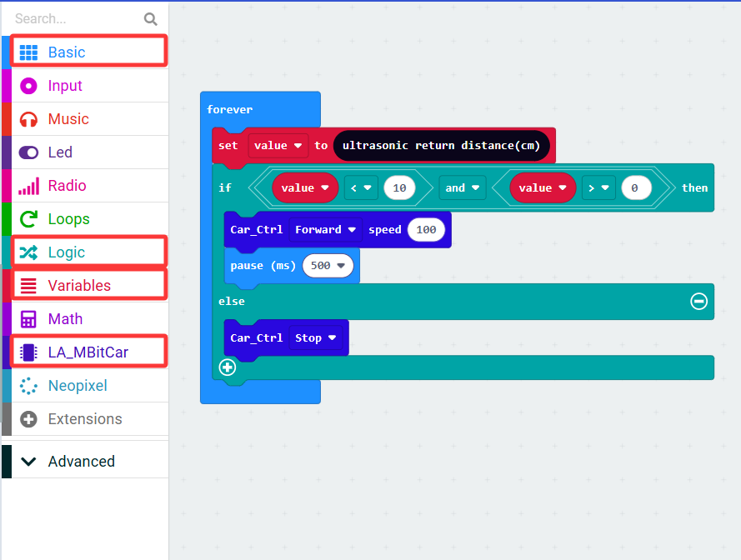Click the speed value 100 field
The height and width of the screenshot is (560, 741).
426,230
